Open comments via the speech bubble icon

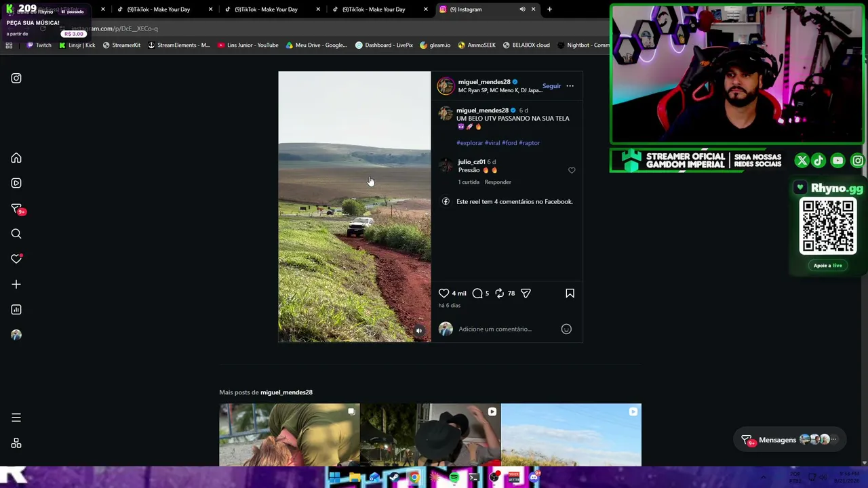(477, 293)
